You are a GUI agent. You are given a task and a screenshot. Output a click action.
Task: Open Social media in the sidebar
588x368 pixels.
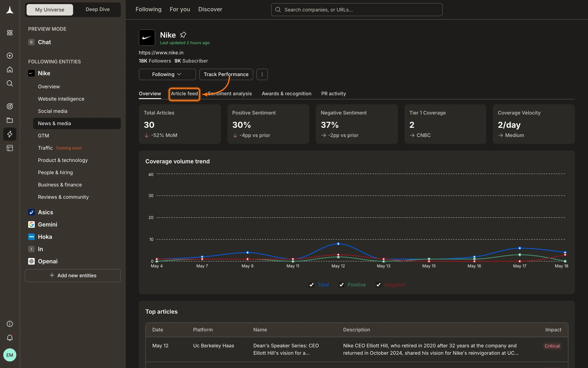[x=52, y=111]
